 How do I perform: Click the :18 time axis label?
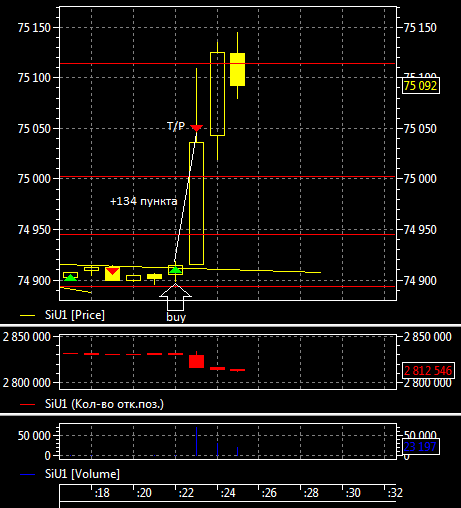tap(102, 493)
